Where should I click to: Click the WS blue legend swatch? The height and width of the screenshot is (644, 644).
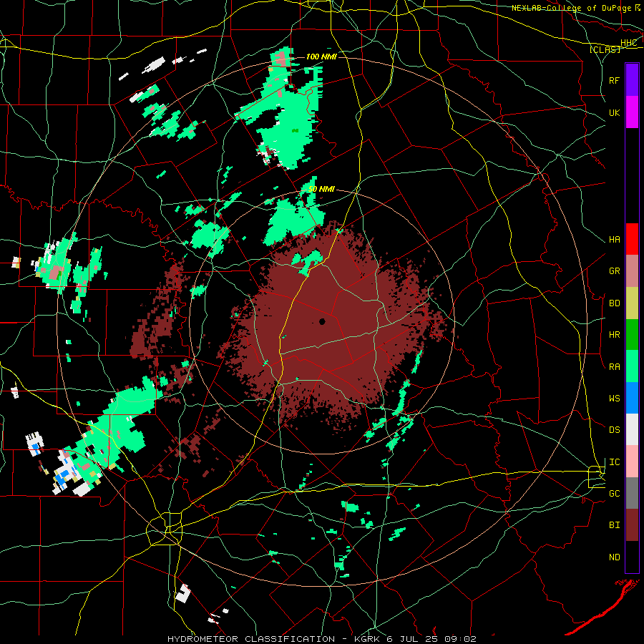coord(632,398)
